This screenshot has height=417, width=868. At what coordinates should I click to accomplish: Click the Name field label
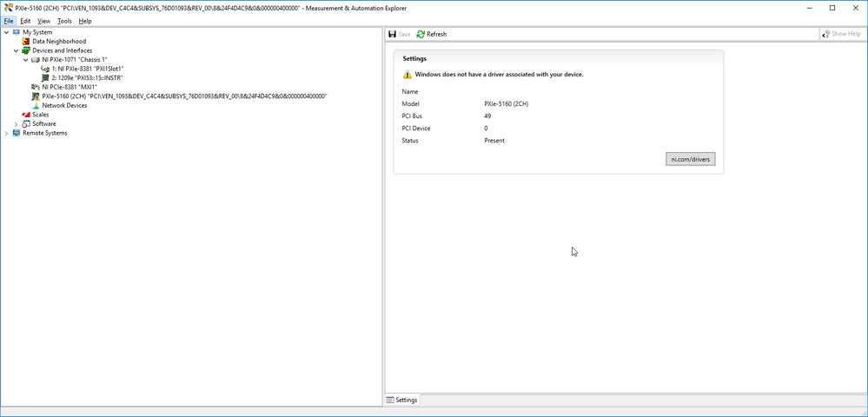(410, 92)
